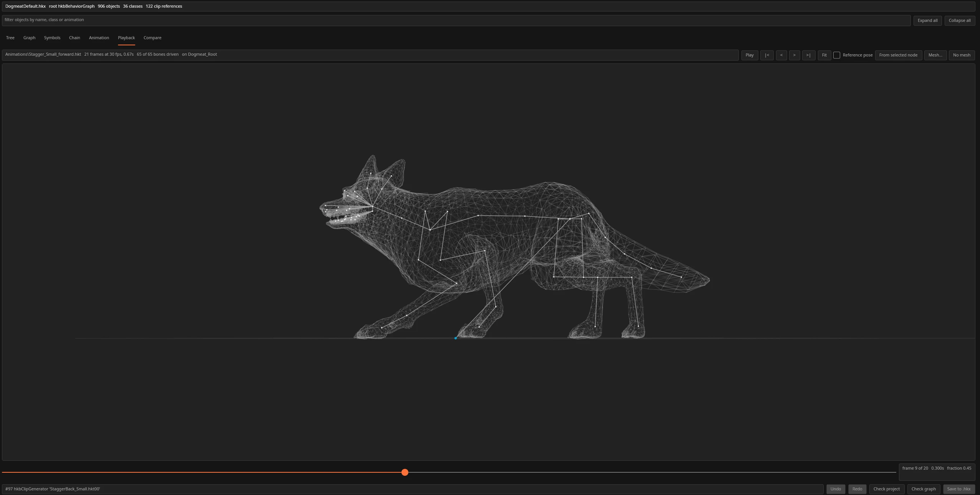This screenshot has width=980, height=495.
Task: Click the Stagger_Small_forward.hkt animation info field
Action: (x=370, y=55)
